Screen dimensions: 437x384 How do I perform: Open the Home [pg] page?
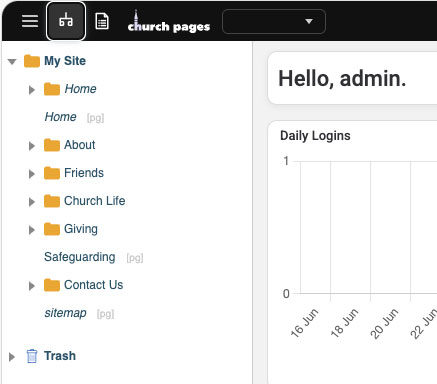(x=60, y=117)
